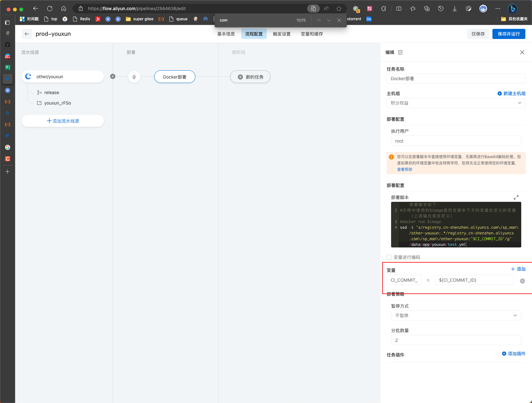Open the 其他收藏夹 folder

point(514,19)
